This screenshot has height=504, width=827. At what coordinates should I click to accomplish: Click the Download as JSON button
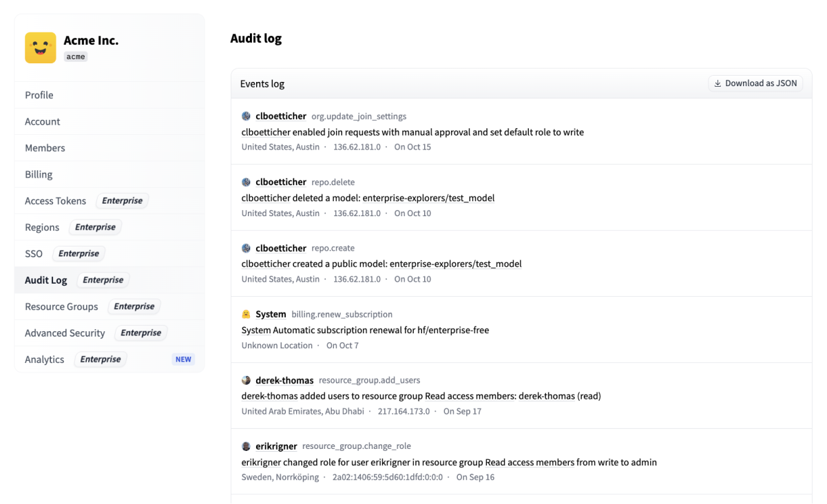point(755,83)
